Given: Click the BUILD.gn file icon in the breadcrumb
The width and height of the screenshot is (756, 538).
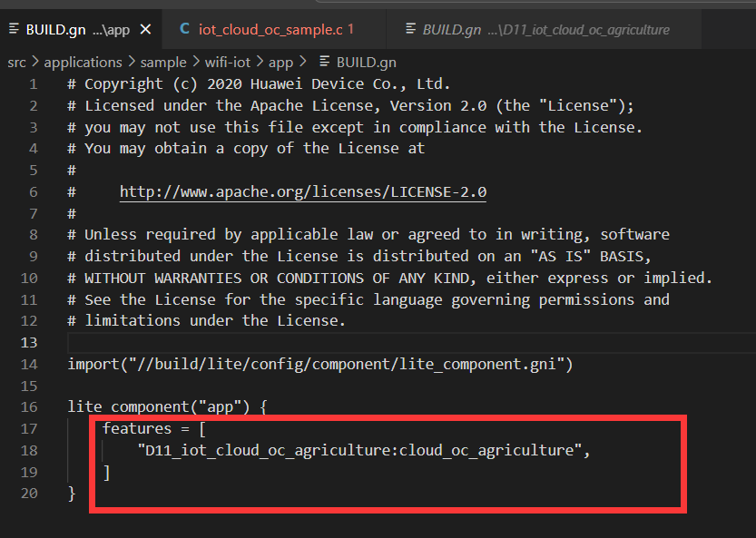Looking at the screenshot, I should (324, 63).
